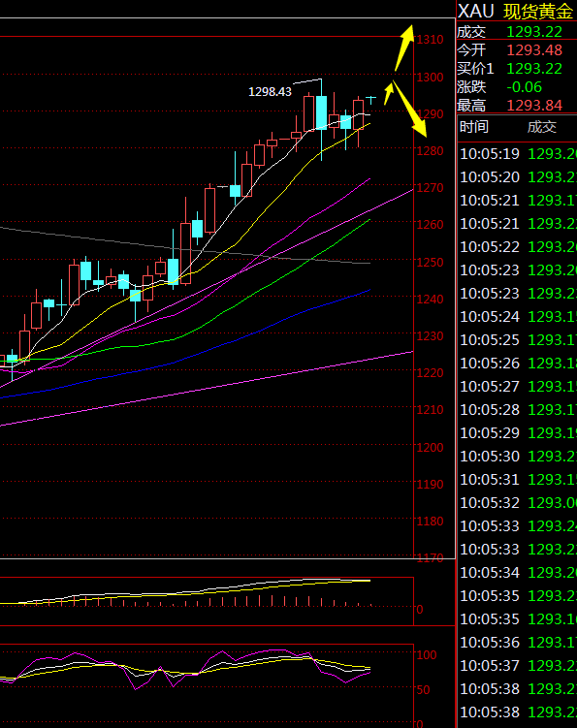This screenshot has height=728, width=577.
Task: Select the tick row at 10:05:24
Action: click(x=518, y=317)
